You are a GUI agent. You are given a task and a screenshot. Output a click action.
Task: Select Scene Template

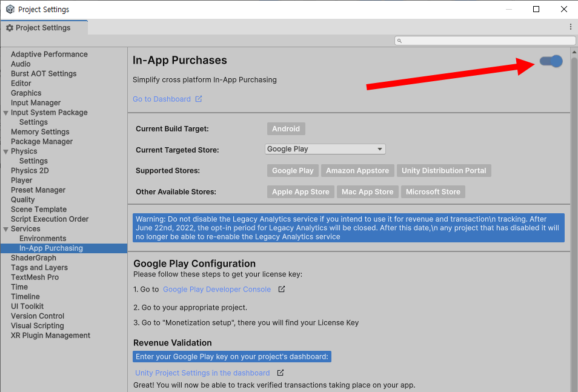pyautogui.click(x=39, y=209)
